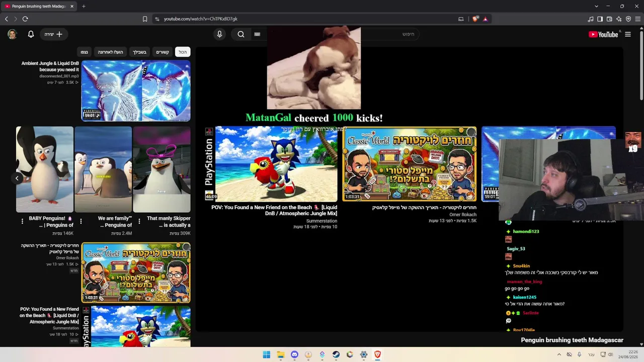
Task: Open end-screen Classic World video thumbnail
Action: [x=409, y=164]
